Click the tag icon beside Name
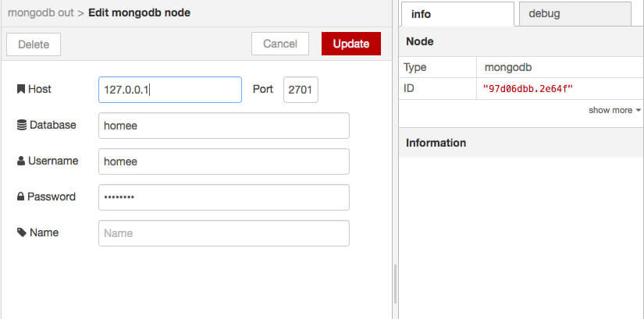 (x=22, y=232)
